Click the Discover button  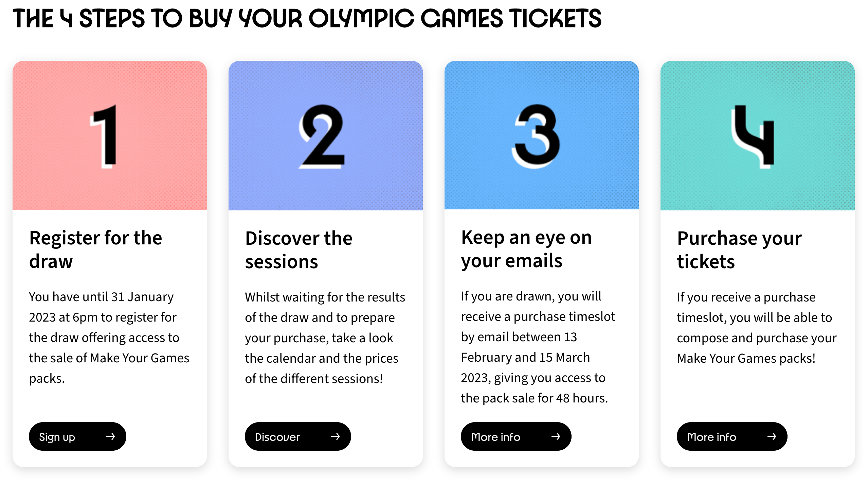coord(298,436)
